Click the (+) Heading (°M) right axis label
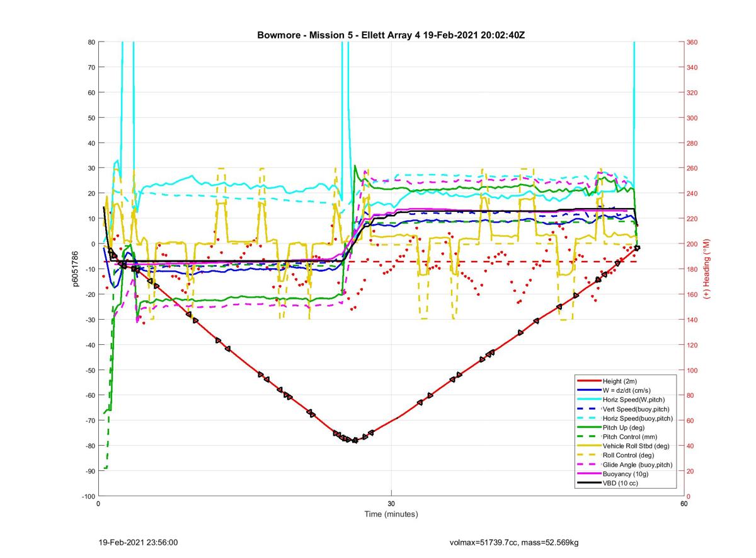This screenshot has width=756, height=558. tap(707, 269)
